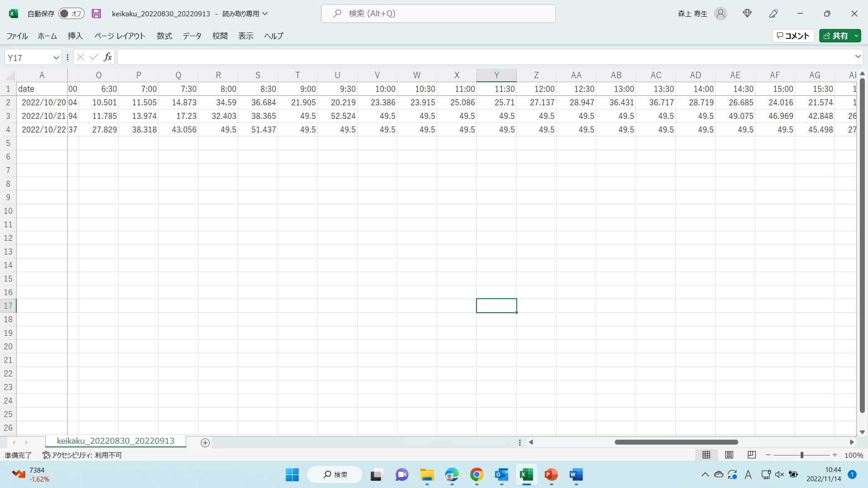Select Page Break Preview view icon
Screen dimensions: 868x488
click(x=752, y=455)
